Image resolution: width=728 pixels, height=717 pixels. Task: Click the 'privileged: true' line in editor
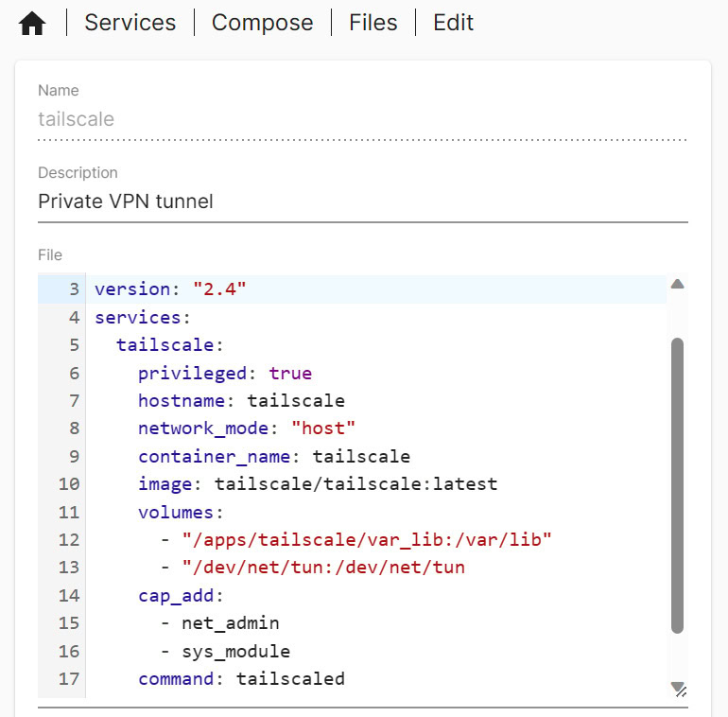pyautogui.click(x=224, y=373)
